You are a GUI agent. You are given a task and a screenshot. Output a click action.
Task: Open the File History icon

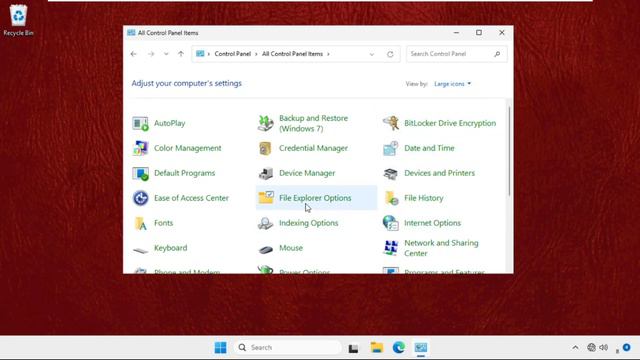click(391, 198)
